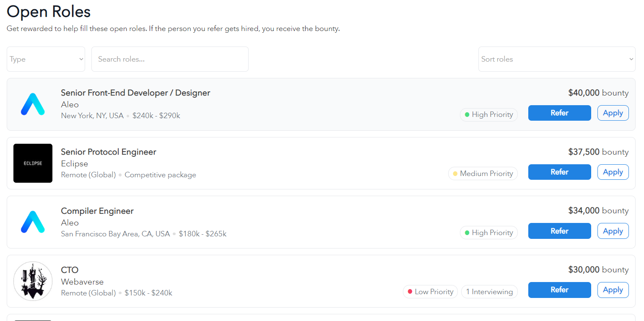Image resolution: width=644 pixels, height=321 pixels.
Task: Open the Sort roles dropdown
Action: click(x=557, y=59)
